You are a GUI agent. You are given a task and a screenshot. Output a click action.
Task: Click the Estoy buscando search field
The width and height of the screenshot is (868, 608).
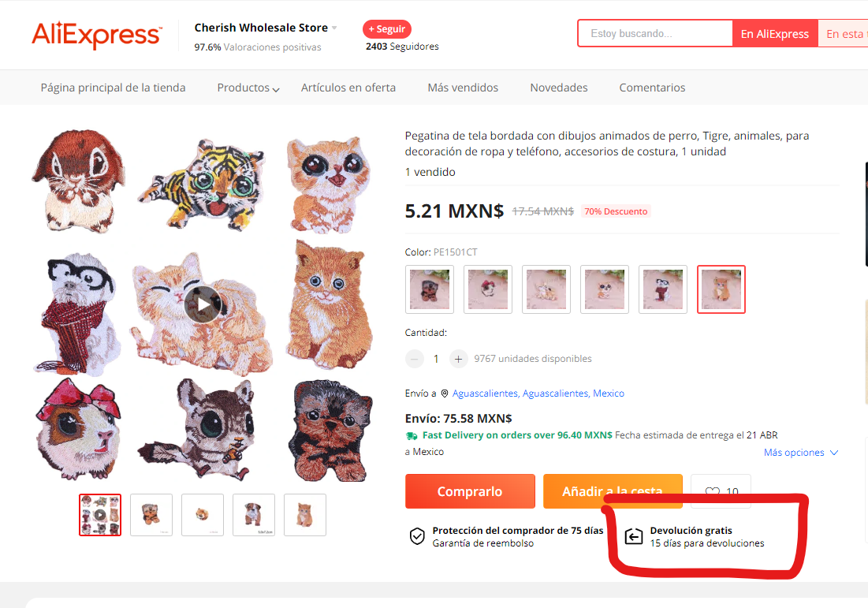pyautogui.click(x=655, y=34)
